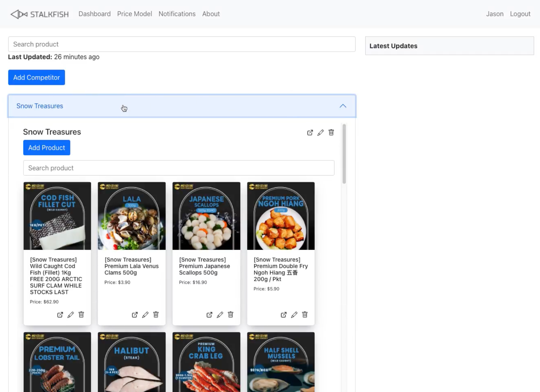Open Jason's user profile link

pyautogui.click(x=495, y=14)
